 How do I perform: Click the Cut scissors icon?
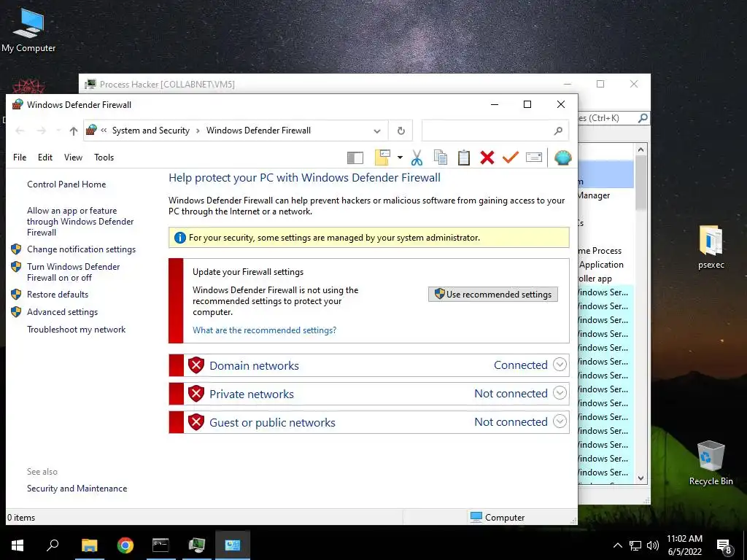pyautogui.click(x=417, y=157)
